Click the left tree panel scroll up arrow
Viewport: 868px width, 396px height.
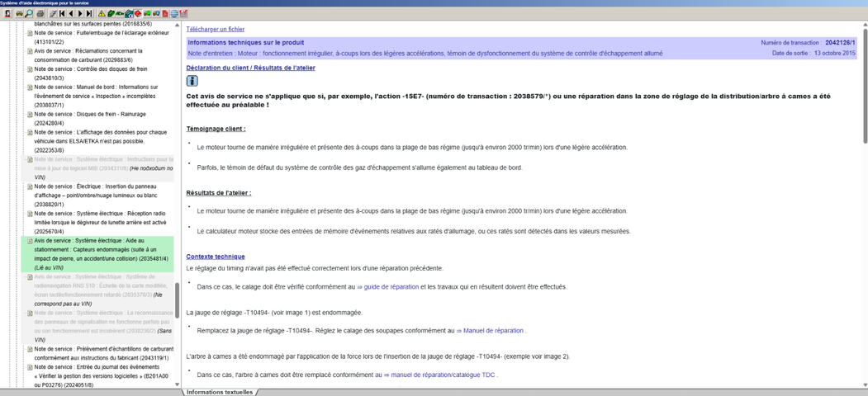(x=177, y=25)
